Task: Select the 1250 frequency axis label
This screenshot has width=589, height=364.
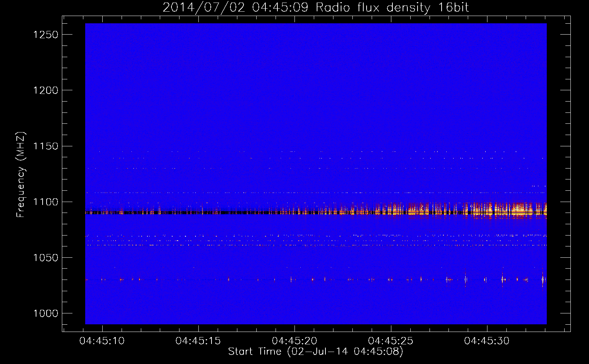Action: click(46, 35)
